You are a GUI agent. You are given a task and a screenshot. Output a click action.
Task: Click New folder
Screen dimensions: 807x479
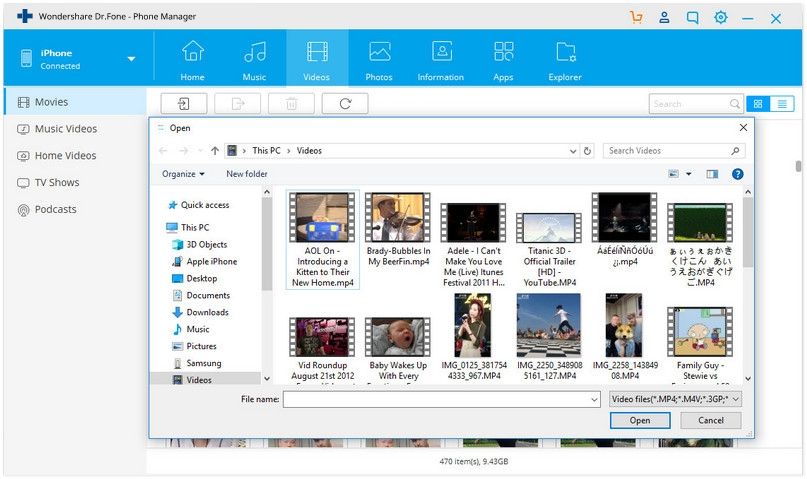coord(247,174)
